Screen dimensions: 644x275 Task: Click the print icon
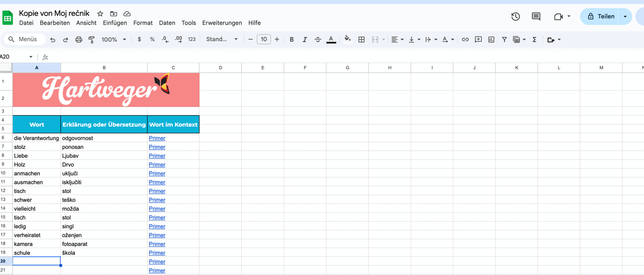pos(78,39)
